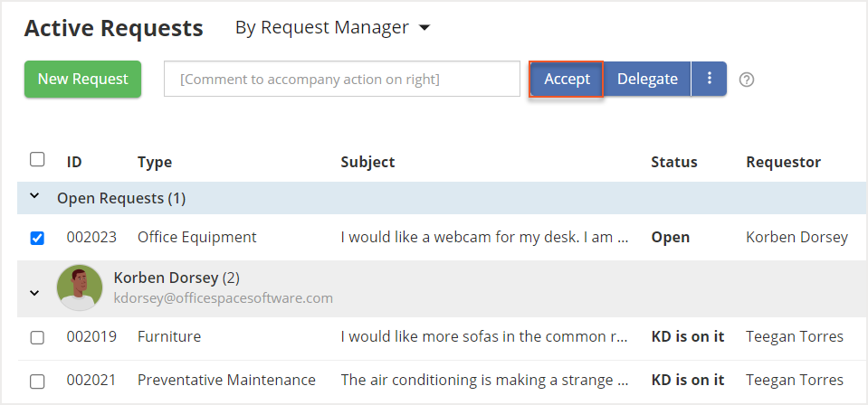Click the New Request button

[82, 79]
